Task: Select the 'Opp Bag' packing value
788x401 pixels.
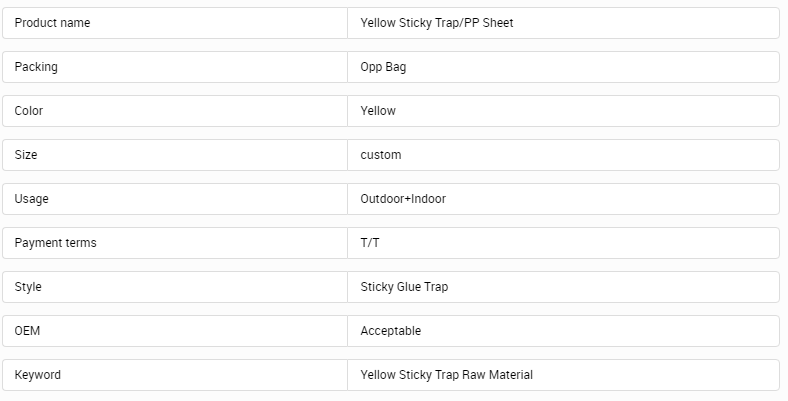Action: (383, 67)
